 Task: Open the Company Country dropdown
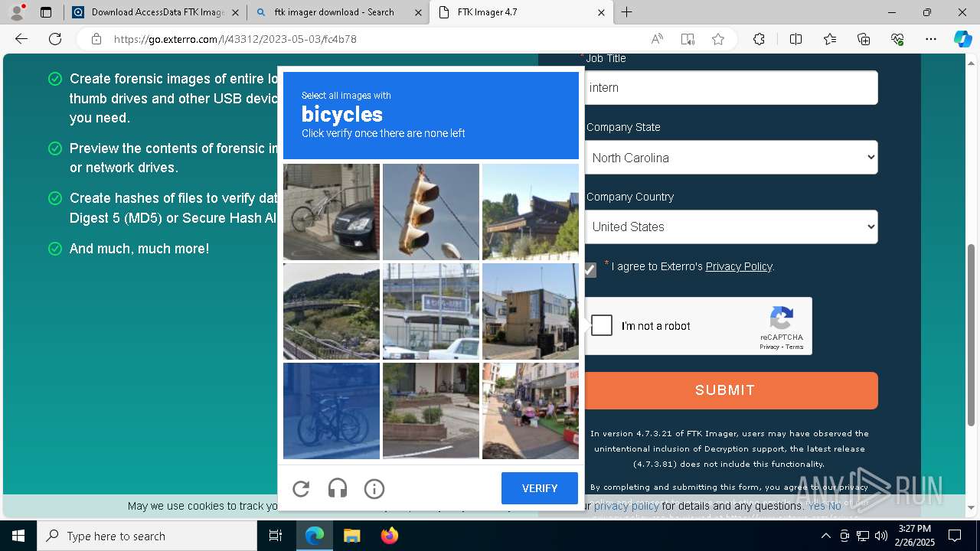pyautogui.click(x=731, y=227)
